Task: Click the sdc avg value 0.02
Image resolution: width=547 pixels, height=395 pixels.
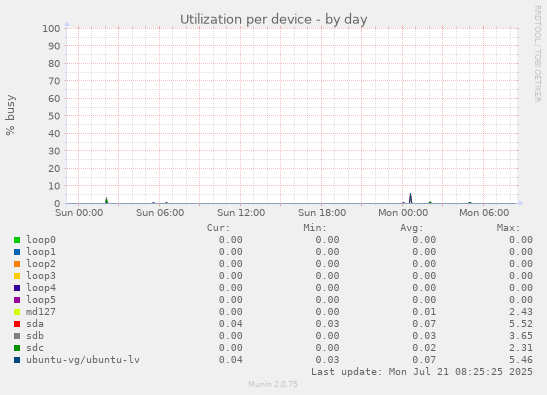Action: (424, 348)
